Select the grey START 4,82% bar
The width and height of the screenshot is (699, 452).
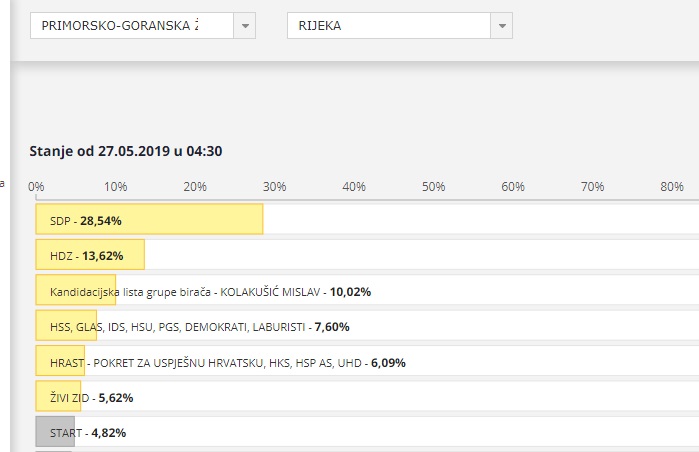55,431
